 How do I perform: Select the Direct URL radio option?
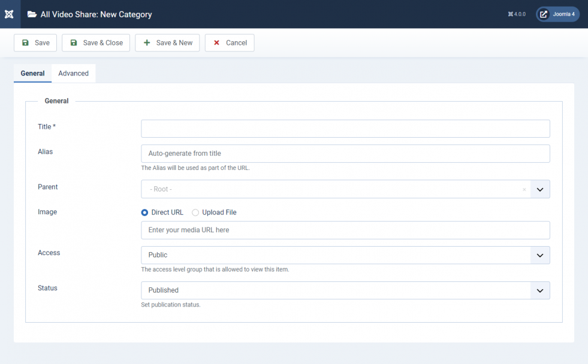click(x=144, y=213)
